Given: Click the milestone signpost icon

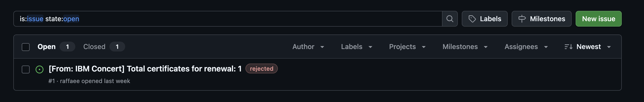Looking at the screenshot, I should (522, 19).
